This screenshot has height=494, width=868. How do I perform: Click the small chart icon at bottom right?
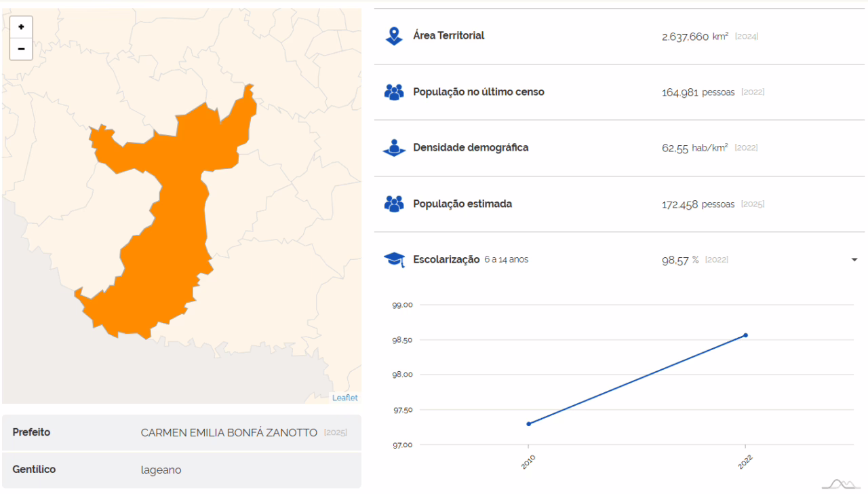840,484
